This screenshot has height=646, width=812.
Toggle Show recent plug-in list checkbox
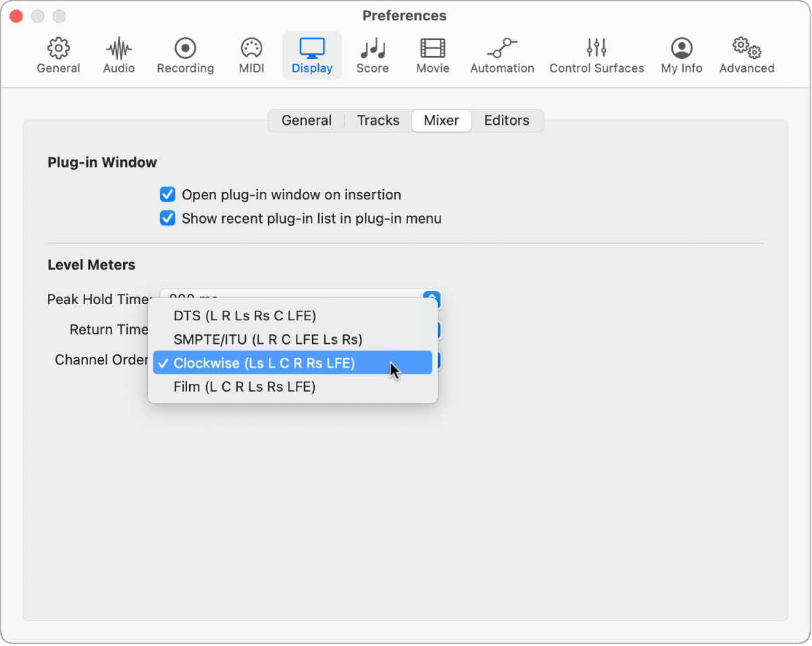[x=168, y=218]
